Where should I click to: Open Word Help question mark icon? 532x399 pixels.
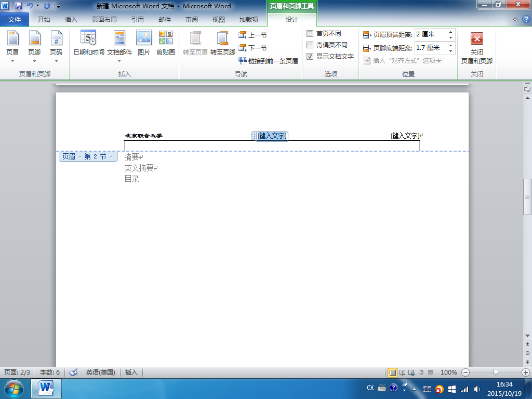click(x=526, y=19)
